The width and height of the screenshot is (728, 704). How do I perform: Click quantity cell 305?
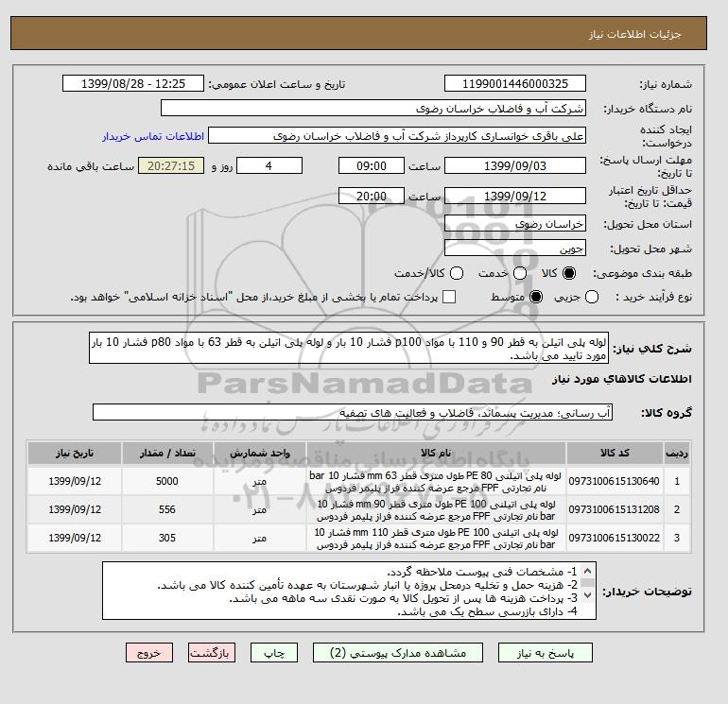(x=167, y=538)
